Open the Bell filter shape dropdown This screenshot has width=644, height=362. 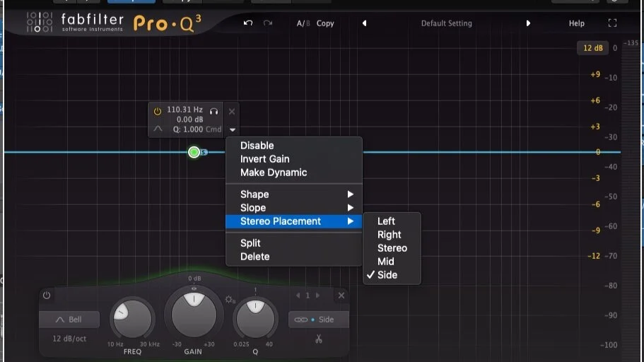coord(69,320)
